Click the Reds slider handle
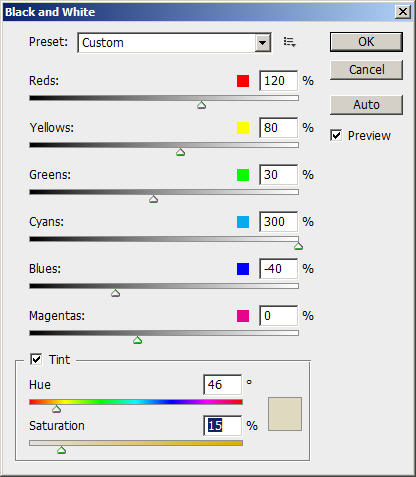 [x=201, y=106]
